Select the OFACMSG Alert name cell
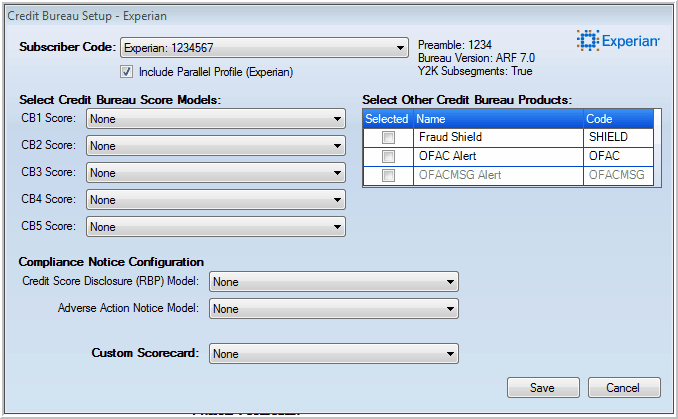678x419 pixels. tap(499, 175)
